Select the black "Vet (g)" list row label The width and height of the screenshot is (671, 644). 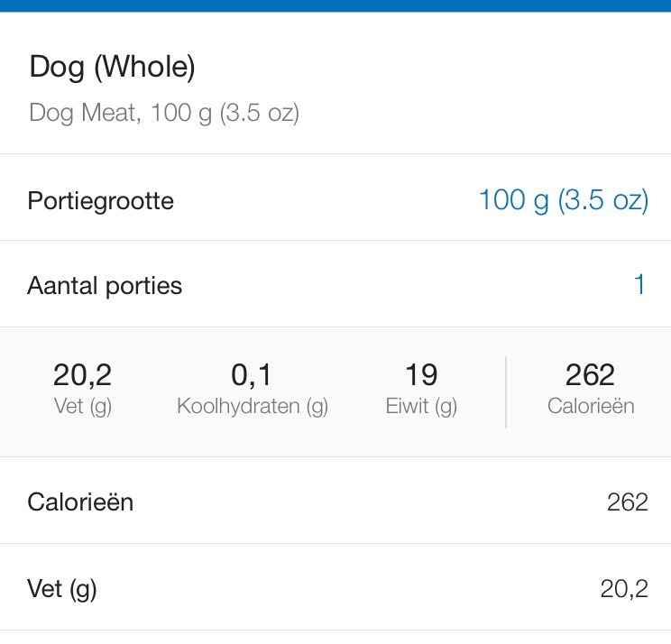coord(62,589)
